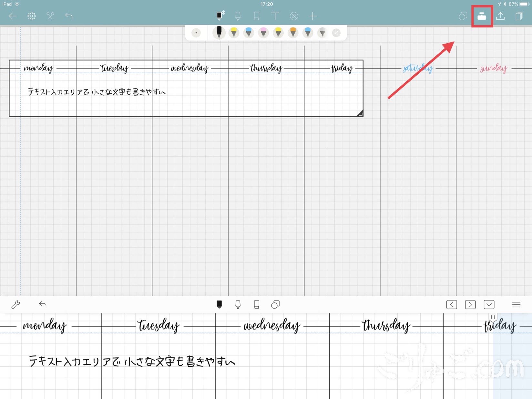Select eraser tool in top toolbar
Image resolution: width=532 pixels, height=399 pixels.
257,16
